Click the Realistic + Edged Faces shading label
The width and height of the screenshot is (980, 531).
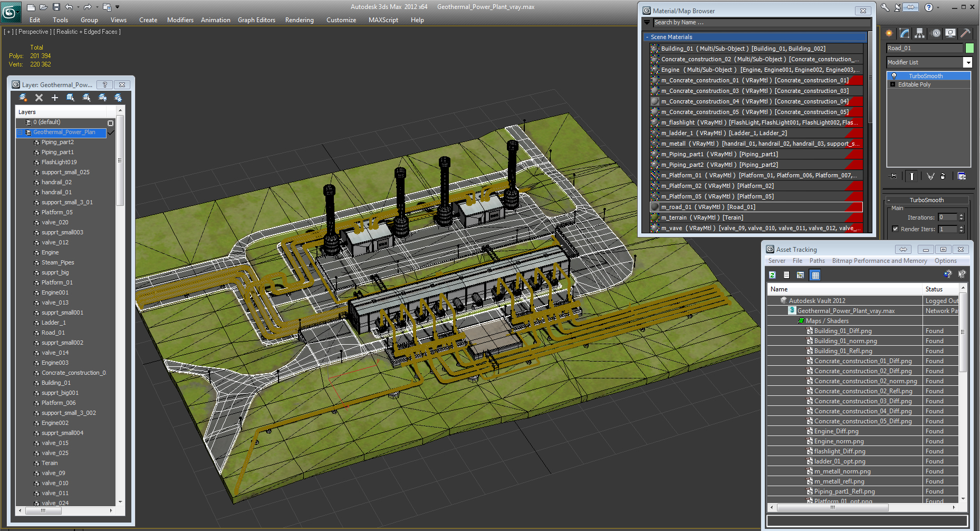pyautogui.click(x=87, y=32)
